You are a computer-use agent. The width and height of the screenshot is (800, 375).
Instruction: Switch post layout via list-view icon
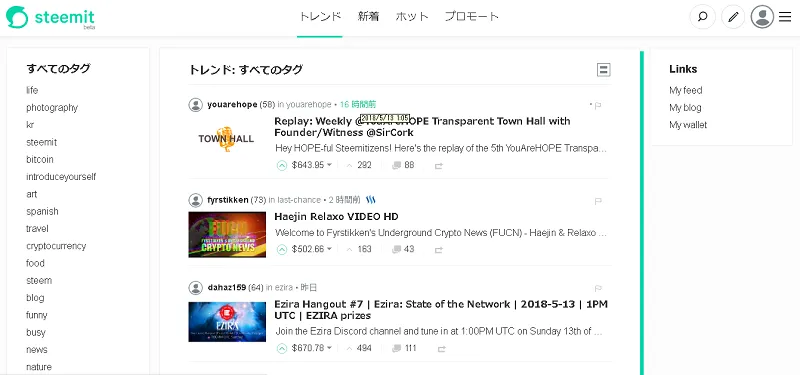tap(604, 70)
